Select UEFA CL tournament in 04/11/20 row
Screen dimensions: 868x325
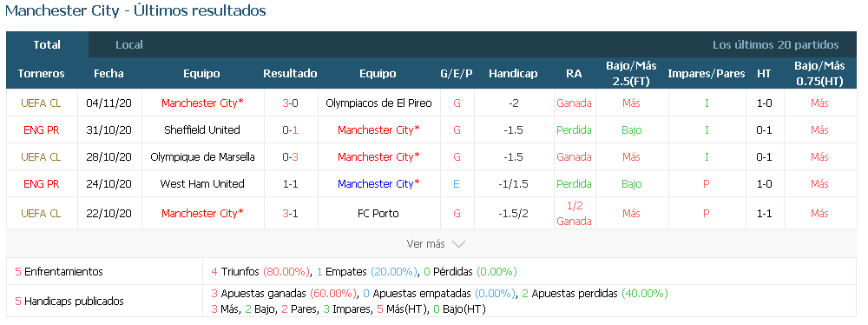click(41, 103)
